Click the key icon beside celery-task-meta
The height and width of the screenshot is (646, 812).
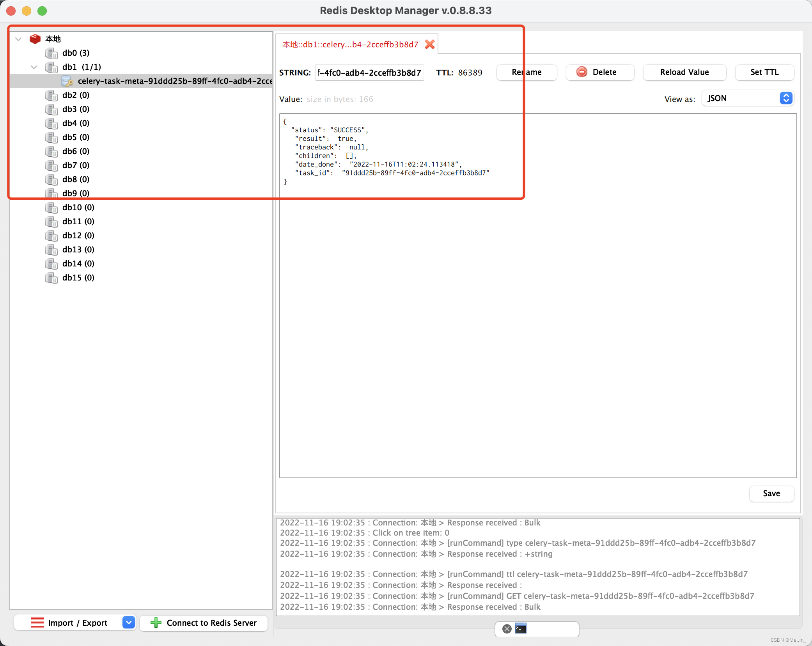67,81
